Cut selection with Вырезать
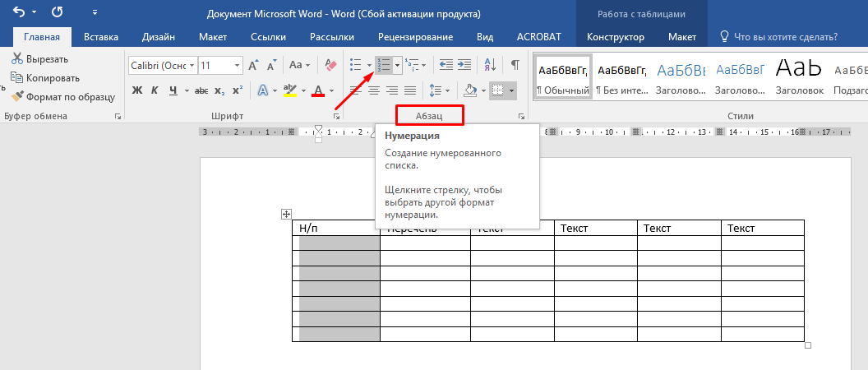Viewport: 868px width, 370px height. pos(39,59)
